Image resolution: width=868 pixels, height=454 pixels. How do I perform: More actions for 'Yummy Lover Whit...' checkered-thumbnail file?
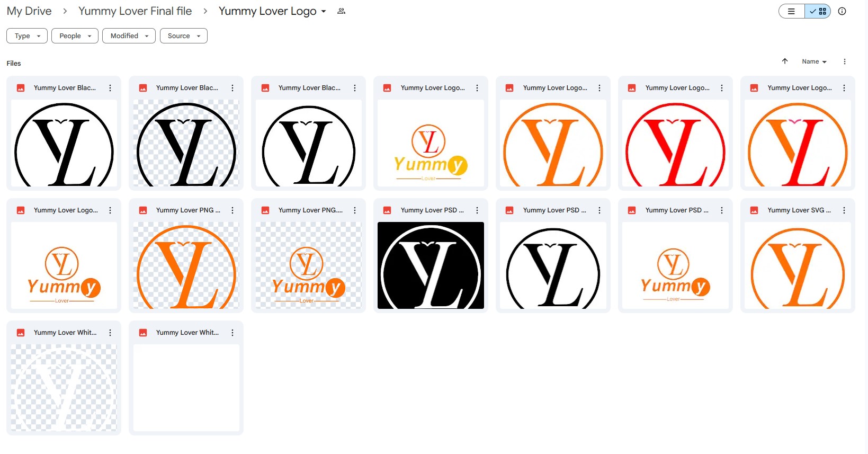pyautogui.click(x=110, y=333)
